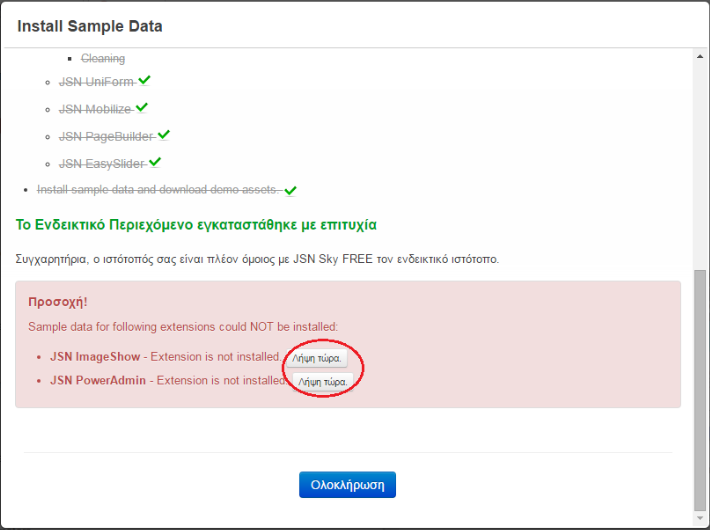Viewport: 710px width, 530px height.
Task: Click the struck-through Cleaning item
Action: coord(103,58)
